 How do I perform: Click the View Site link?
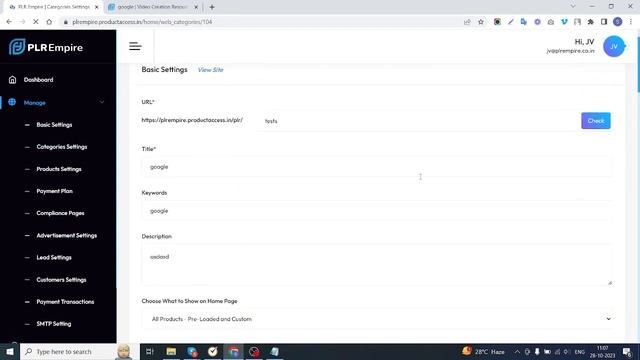pos(211,70)
